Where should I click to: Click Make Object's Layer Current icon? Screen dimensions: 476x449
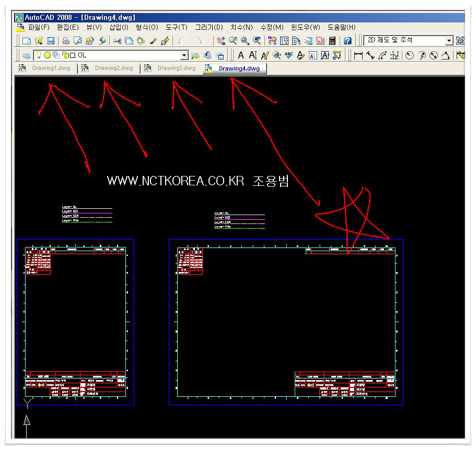click(195, 55)
